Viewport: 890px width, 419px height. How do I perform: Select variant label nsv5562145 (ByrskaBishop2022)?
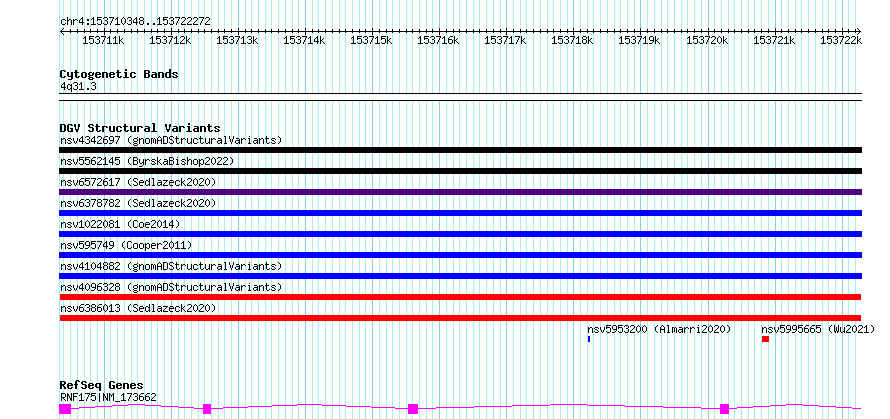[x=147, y=161]
